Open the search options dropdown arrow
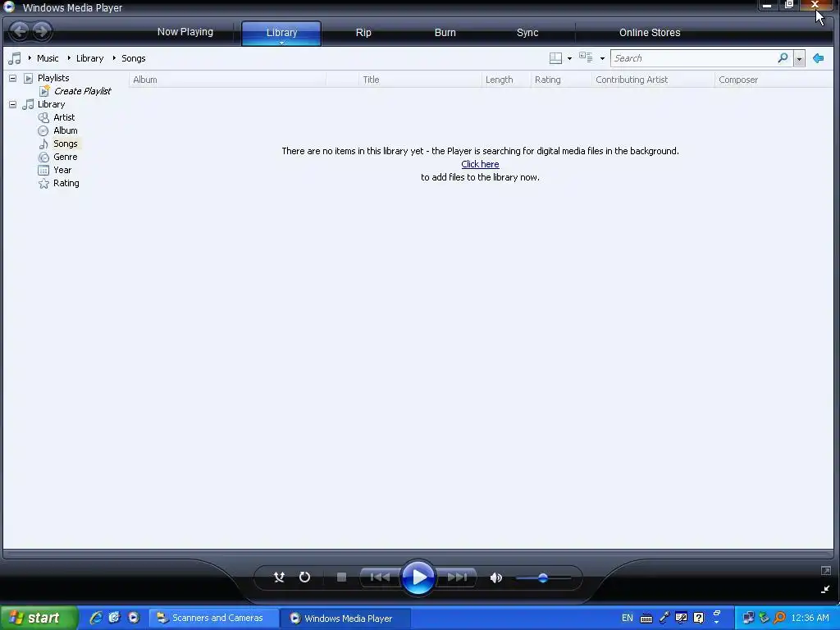The height and width of the screenshot is (630, 840). tap(799, 58)
